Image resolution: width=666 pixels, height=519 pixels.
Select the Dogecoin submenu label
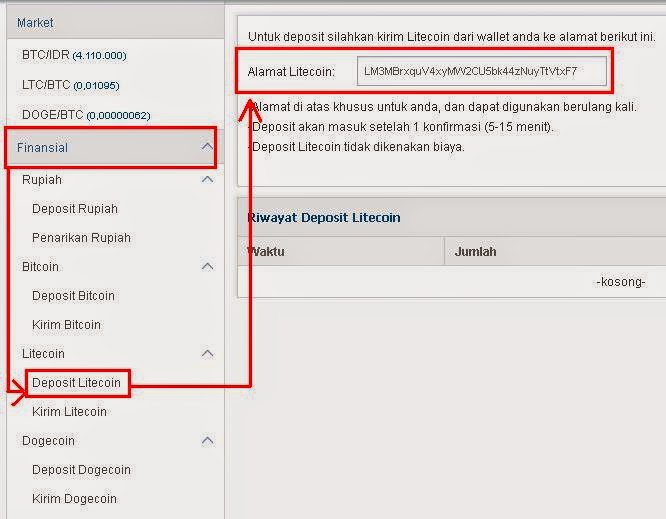(48, 441)
